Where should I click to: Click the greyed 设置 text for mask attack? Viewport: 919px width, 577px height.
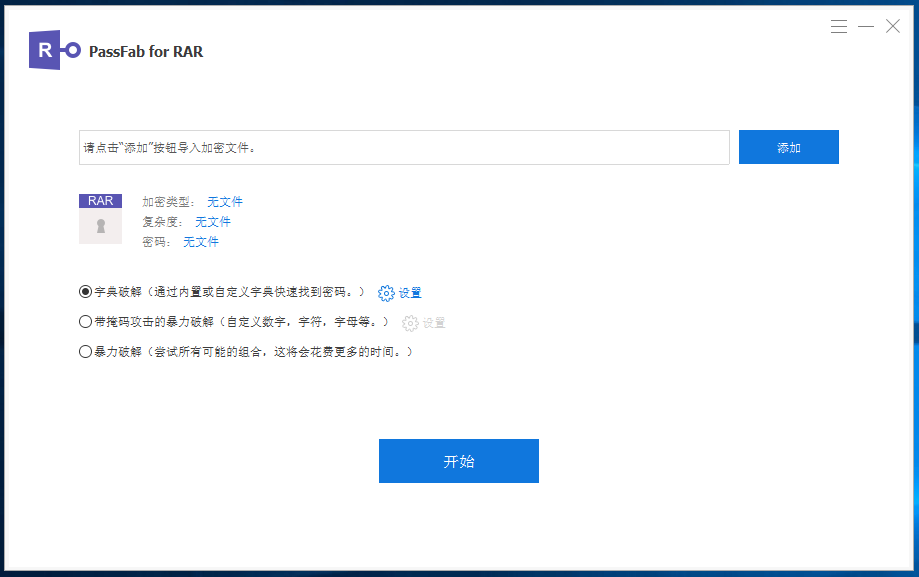434,323
